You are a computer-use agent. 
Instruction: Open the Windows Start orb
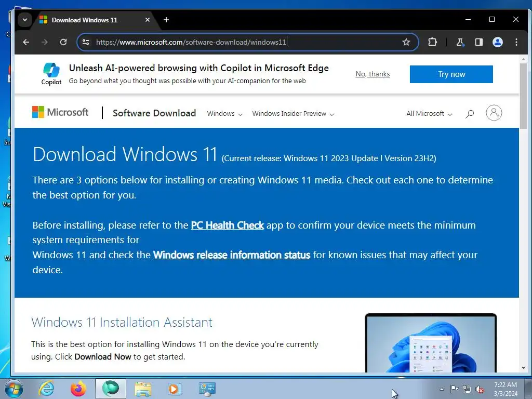(x=13, y=389)
